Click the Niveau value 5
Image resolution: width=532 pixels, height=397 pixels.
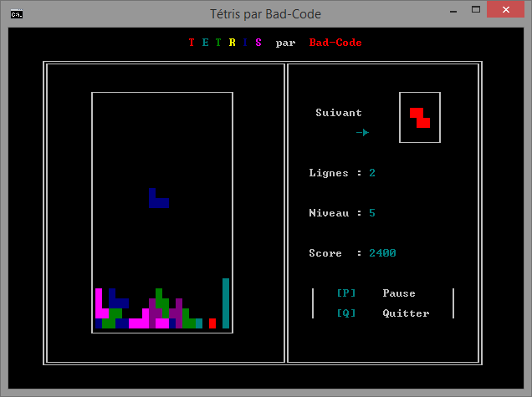click(x=372, y=213)
